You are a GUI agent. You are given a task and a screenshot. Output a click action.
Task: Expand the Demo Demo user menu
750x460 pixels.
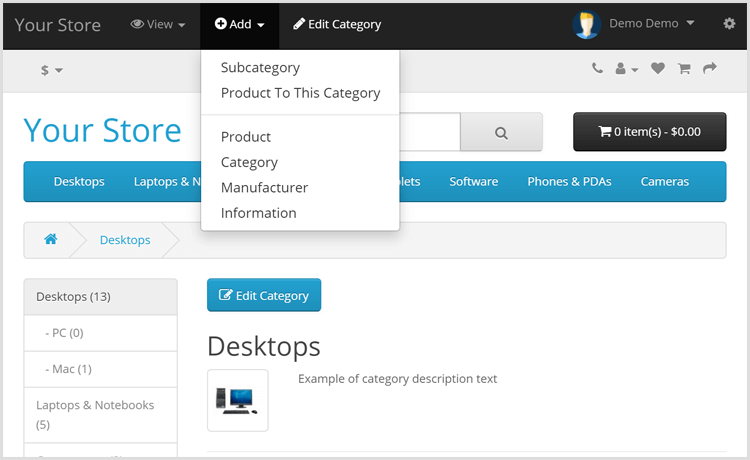pyautogui.click(x=651, y=23)
